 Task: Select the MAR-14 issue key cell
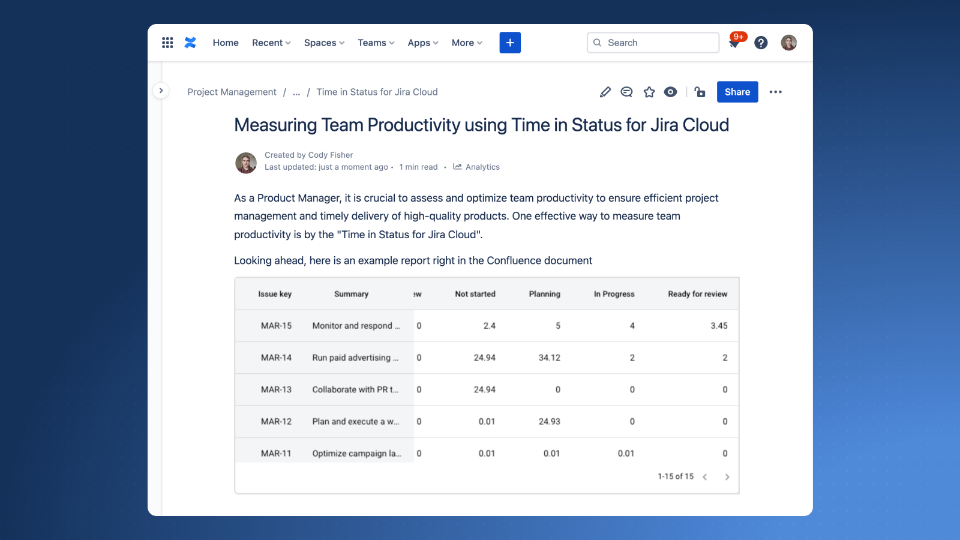click(x=276, y=358)
